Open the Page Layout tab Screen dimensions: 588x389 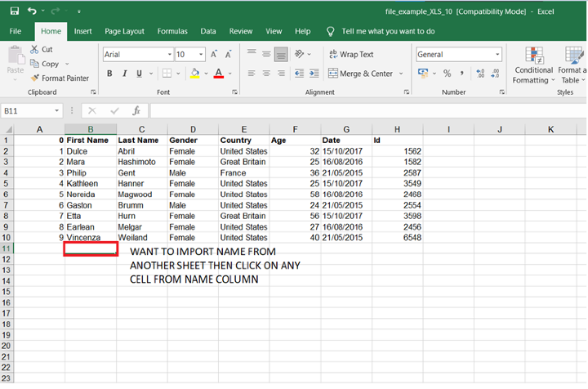(x=124, y=31)
